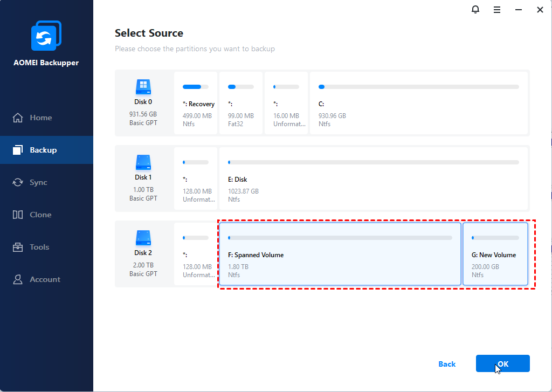
Task: Deselect the F: Spanned Volume partition
Action: [x=340, y=254]
